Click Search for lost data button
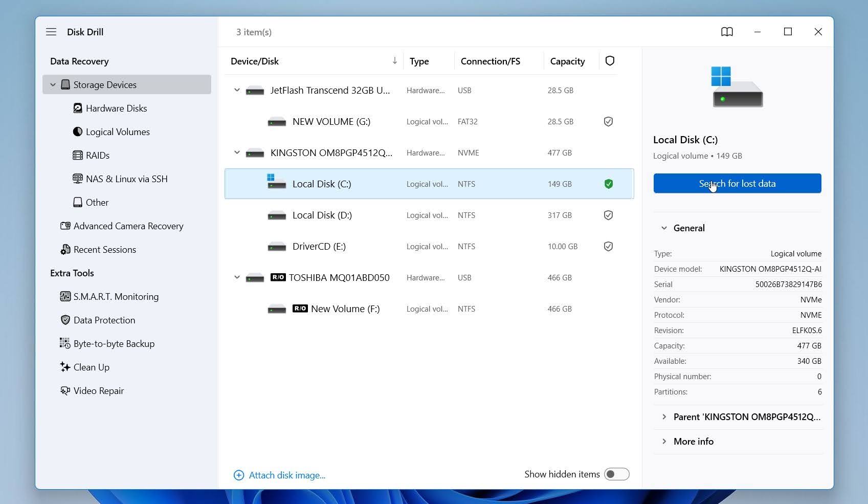Screen dimensions: 868x504 (x=737, y=184)
